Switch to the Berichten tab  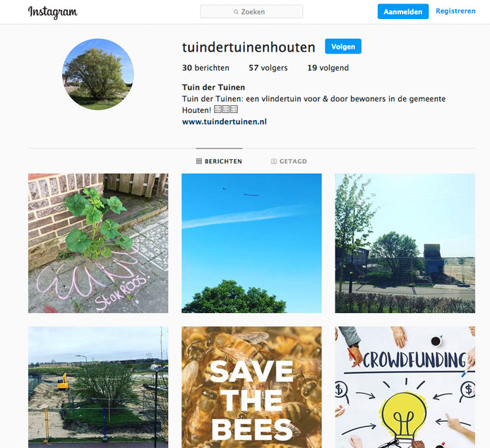click(219, 161)
